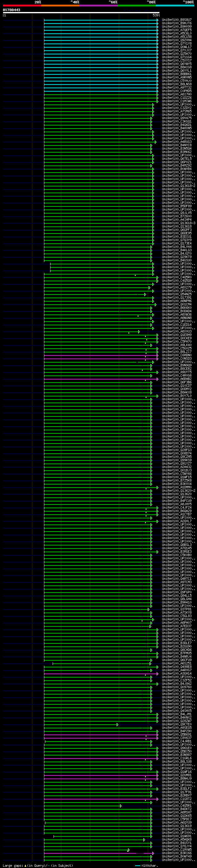The width and height of the screenshot is (197, 868).
Task: Select UniRef100_B8LNS8 label
Action: coord(177,84)
